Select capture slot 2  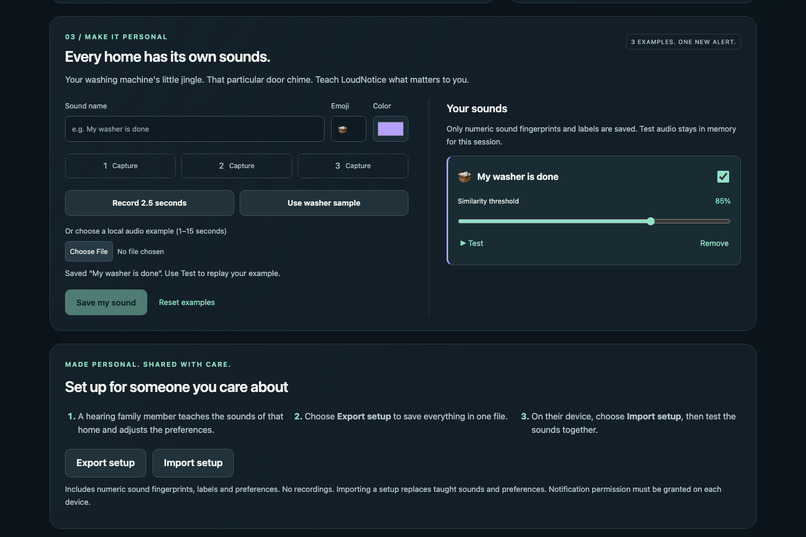pyautogui.click(x=236, y=166)
